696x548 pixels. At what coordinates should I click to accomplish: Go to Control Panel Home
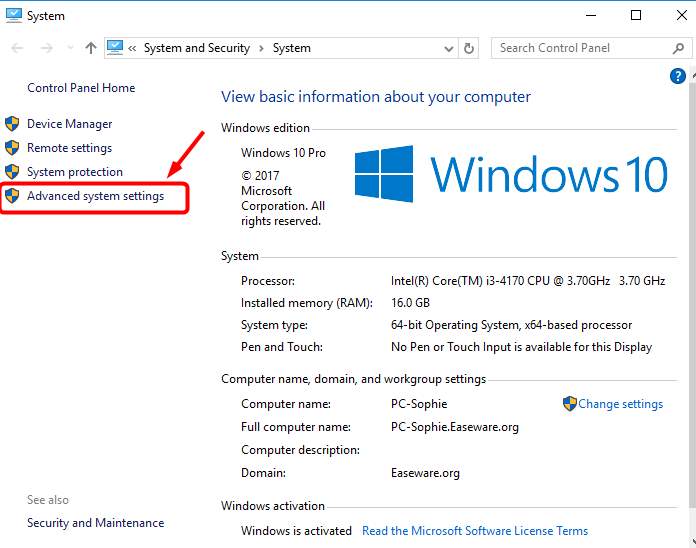pos(81,88)
